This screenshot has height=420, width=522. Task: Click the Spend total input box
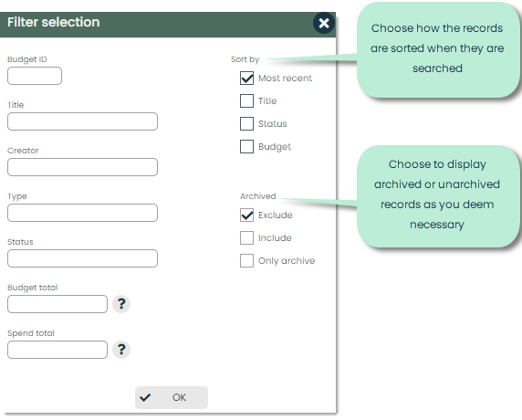pyautogui.click(x=57, y=350)
